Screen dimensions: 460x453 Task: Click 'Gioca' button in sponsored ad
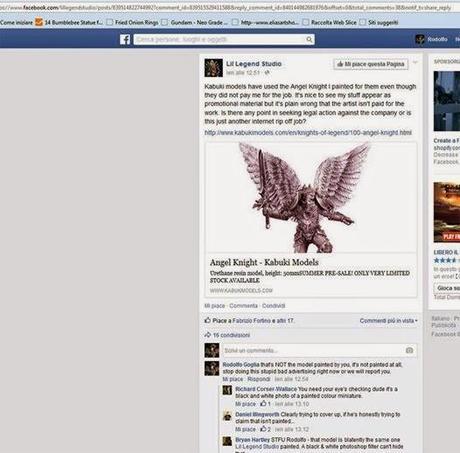coord(447,288)
